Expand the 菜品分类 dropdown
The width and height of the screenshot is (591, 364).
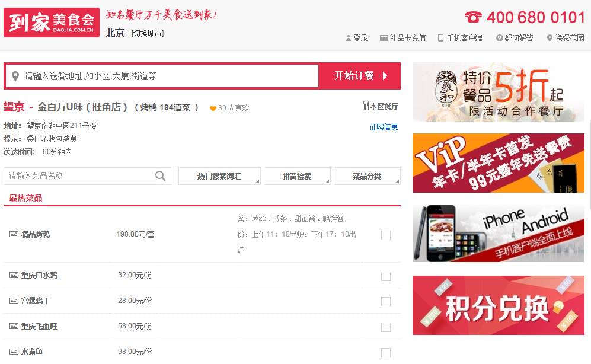(x=367, y=175)
